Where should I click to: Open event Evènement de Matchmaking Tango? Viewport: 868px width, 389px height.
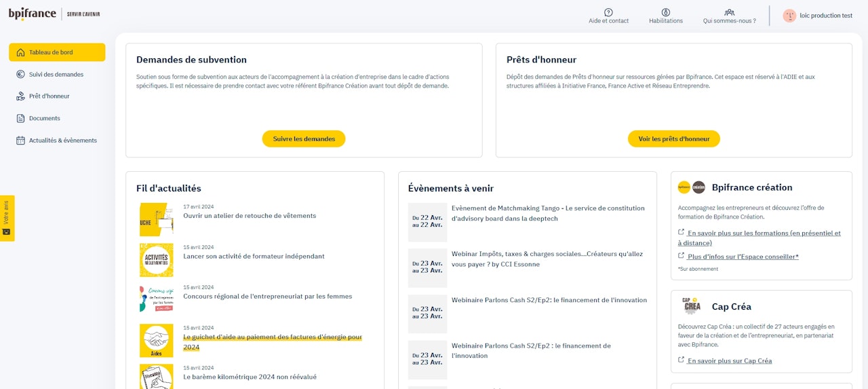point(548,213)
